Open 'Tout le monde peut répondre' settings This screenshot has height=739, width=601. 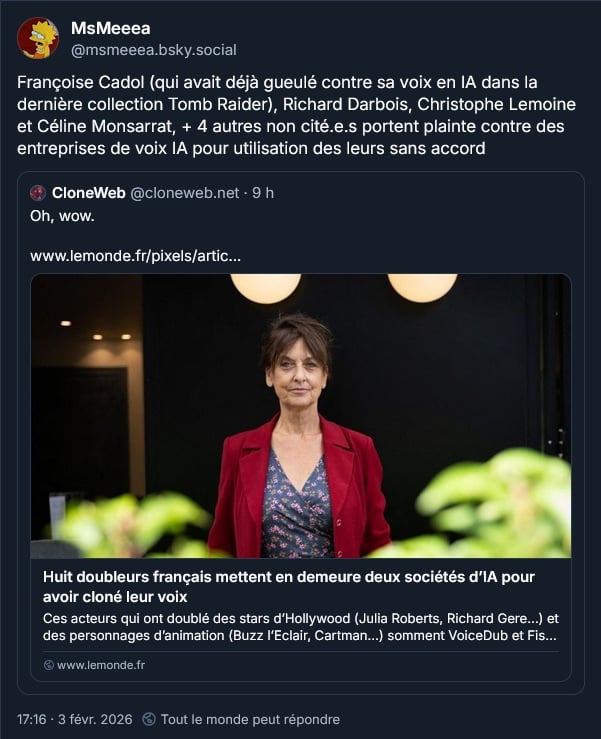[x=250, y=719]
